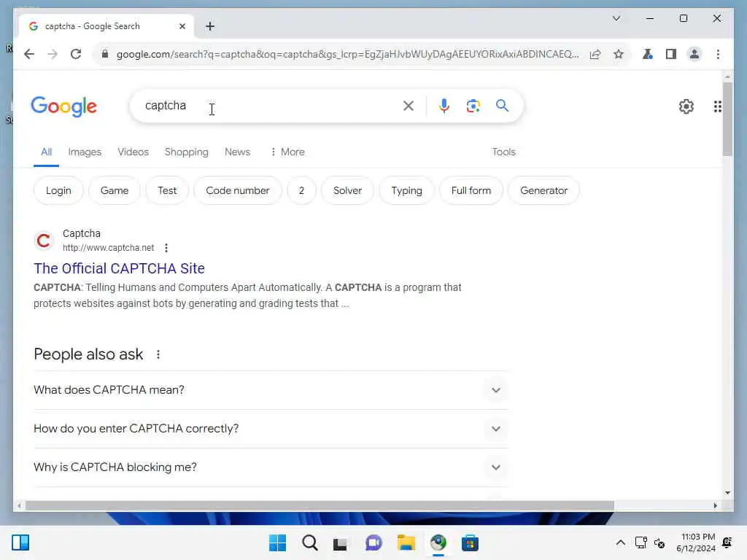Filter results with the Typing chip
Screen dimensions: 747x560
pos(406,190)
